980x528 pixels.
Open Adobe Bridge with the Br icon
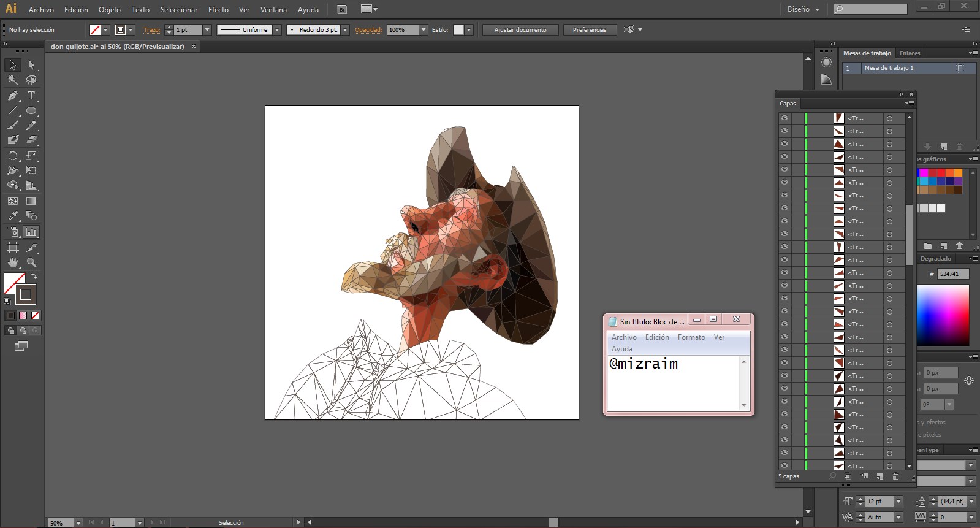[x=342, y=9]
